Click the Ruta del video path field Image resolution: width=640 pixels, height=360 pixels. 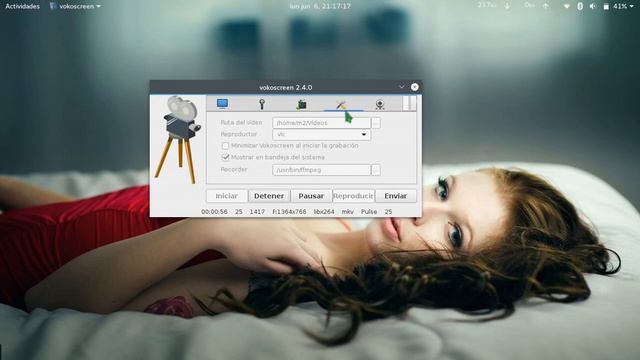tap(322, 123)
